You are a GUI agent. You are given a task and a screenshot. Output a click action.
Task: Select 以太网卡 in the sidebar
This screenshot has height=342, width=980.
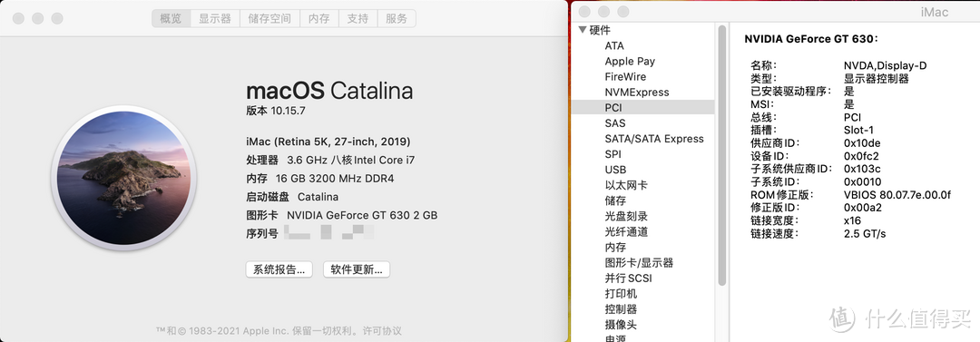tap(626, 185)
